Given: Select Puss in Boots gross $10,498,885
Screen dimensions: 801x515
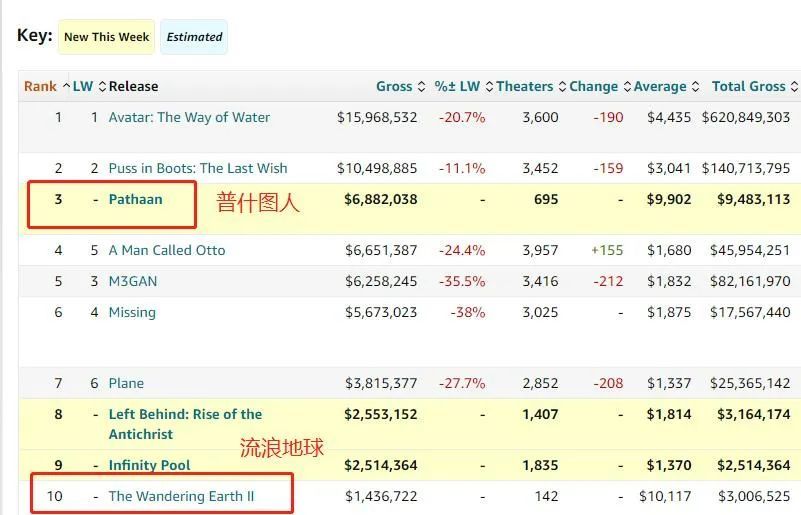Looking at the screenshot, I should [377, 169].
